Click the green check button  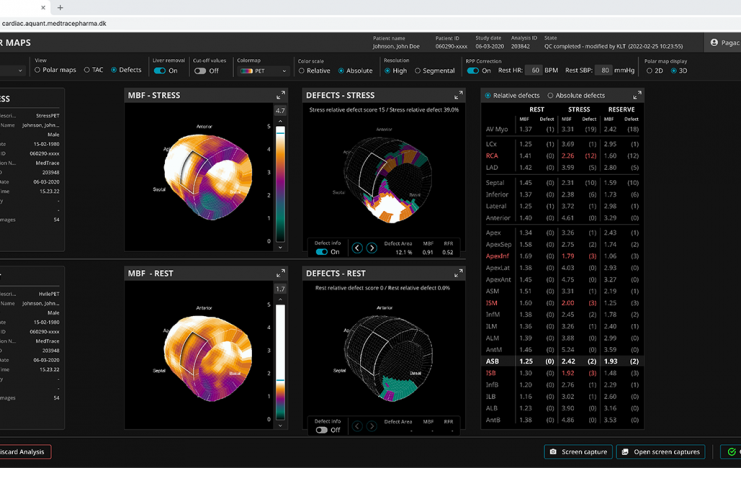[x=730, y=452]
